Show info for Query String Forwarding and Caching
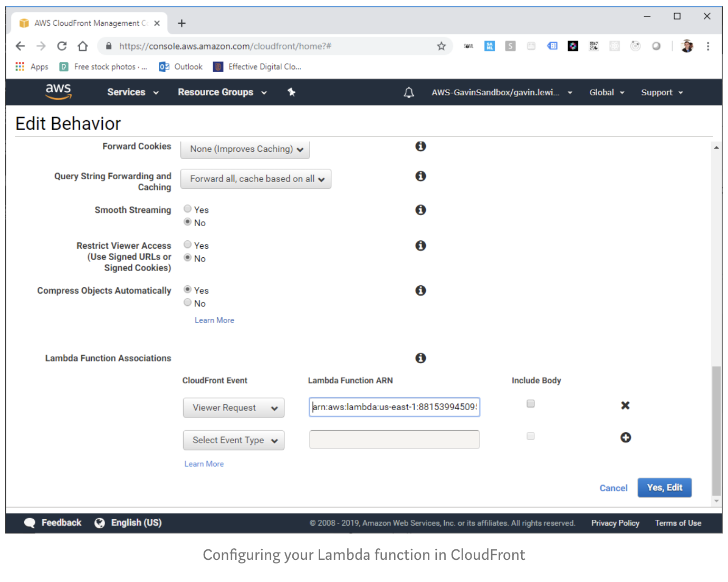The image size is (728, 582). (x=420, y=176)
